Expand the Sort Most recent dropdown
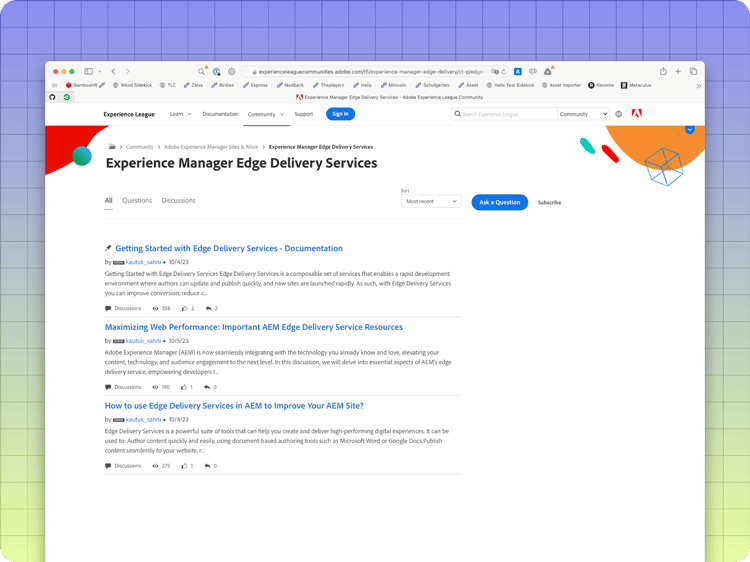 coord(431,201)
